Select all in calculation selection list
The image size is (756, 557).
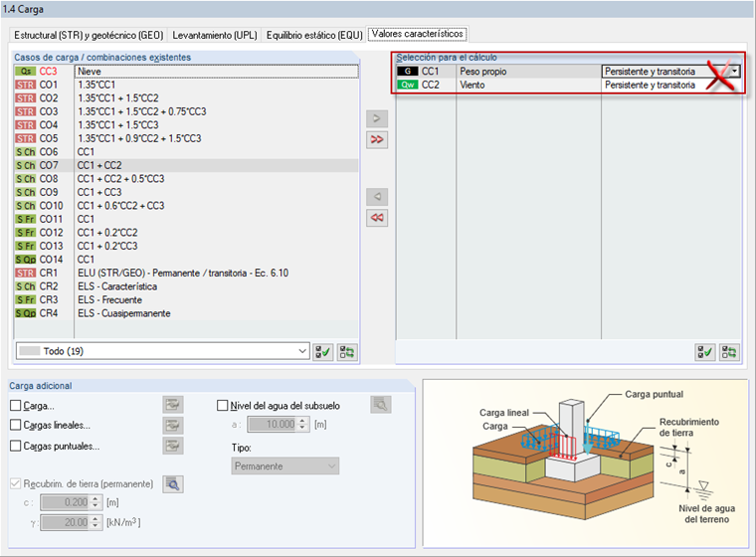coord(705,352)
